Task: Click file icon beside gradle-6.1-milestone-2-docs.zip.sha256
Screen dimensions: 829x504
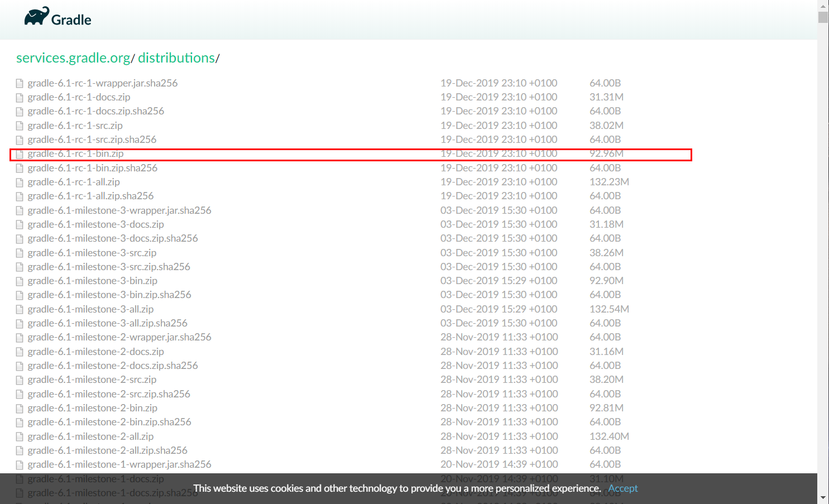Action: [20, 366]
